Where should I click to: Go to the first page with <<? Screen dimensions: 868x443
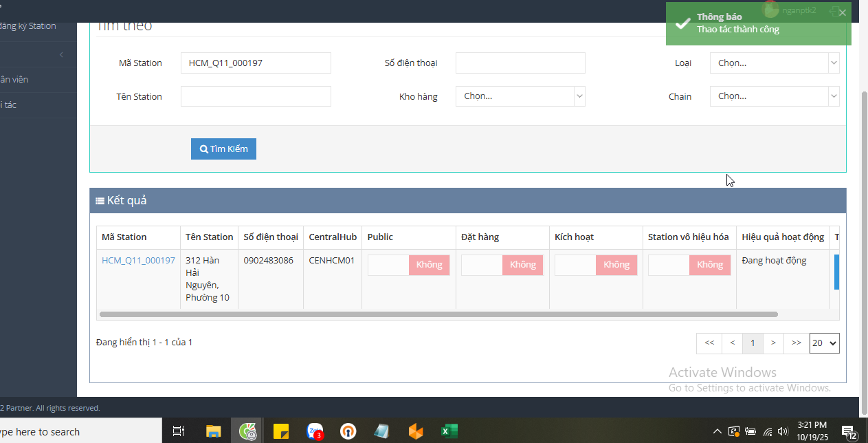[709, 343]
